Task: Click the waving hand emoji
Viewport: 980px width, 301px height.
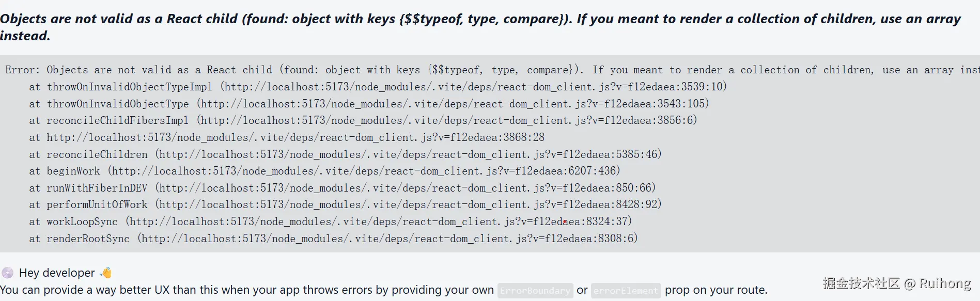Action: (x=106, y=273)
